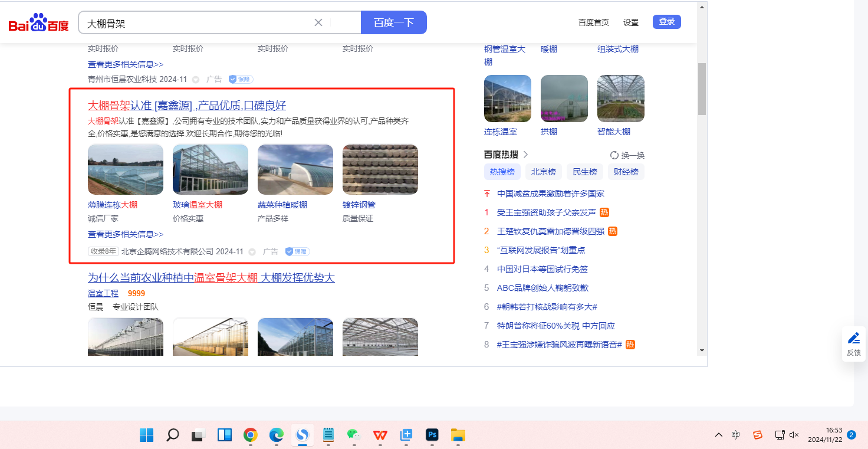Click the Baidu logo
Viewport: 868px width, 449px height.
[x=38, y=23]
